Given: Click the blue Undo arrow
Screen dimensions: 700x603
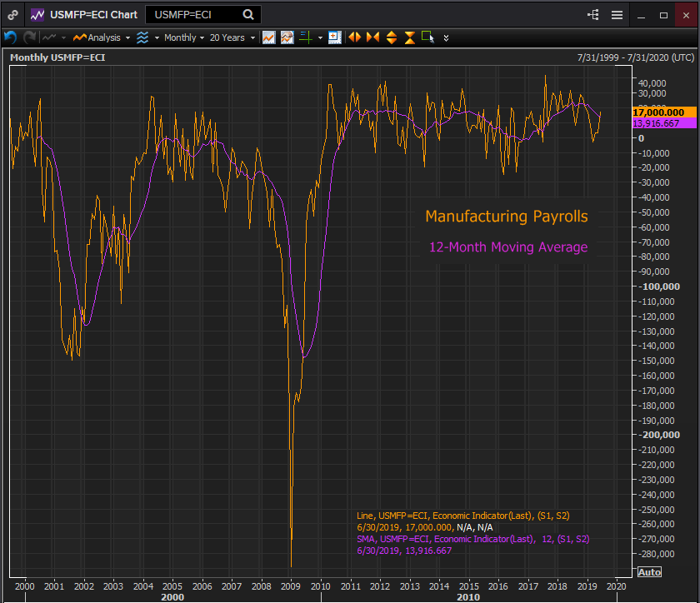Looking at the screenshot, I should click(10, 37).
